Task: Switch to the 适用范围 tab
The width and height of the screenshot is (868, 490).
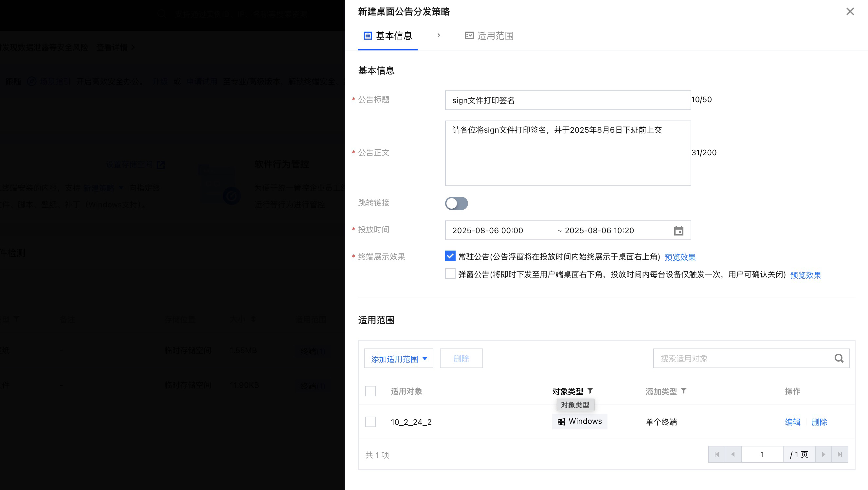Action: tap(489, 36)
